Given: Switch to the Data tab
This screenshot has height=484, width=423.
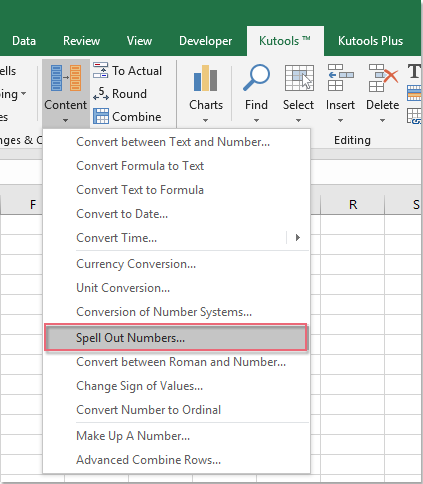Looking at the screenshot, I should [x=24, y=41].
